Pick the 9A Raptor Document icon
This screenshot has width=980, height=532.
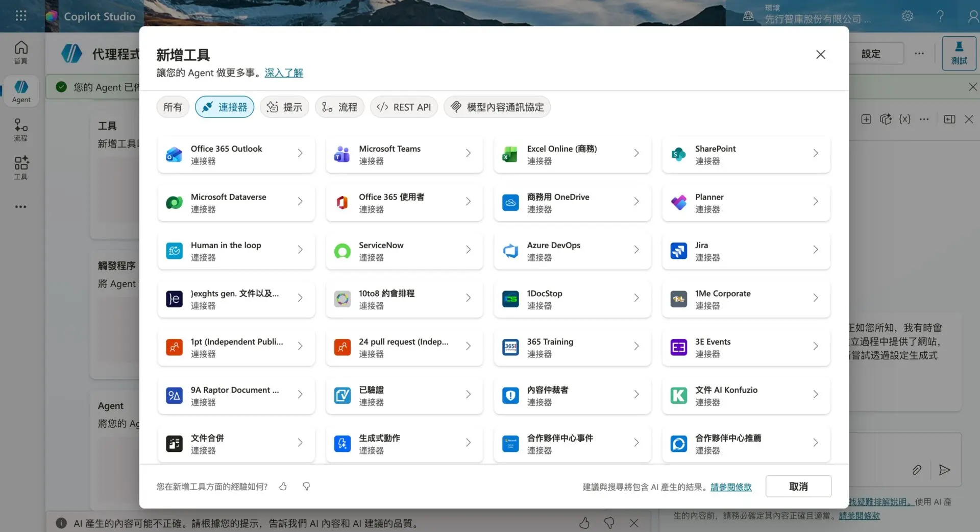click(x=174, y=395)
